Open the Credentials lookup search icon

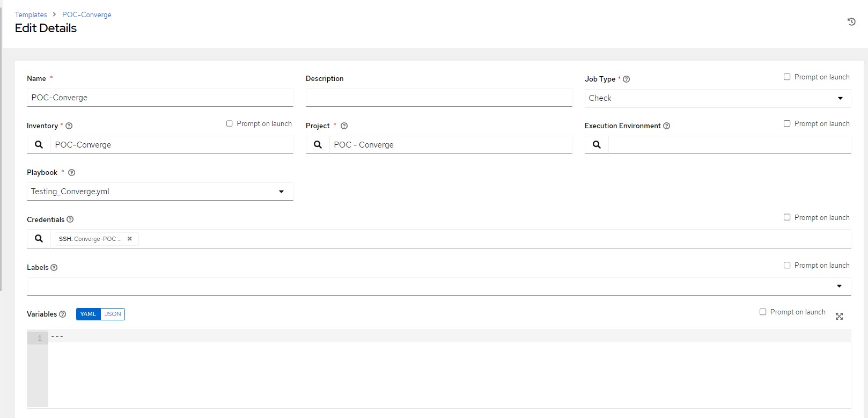click(x=39, y=239)
